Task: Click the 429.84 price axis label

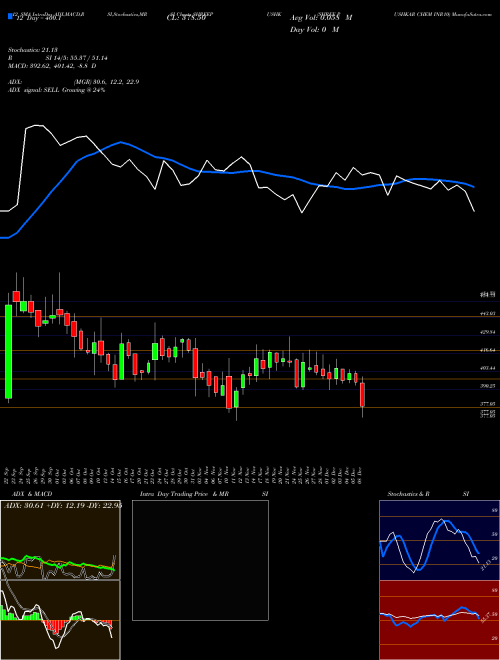Action: click(488, 332)
